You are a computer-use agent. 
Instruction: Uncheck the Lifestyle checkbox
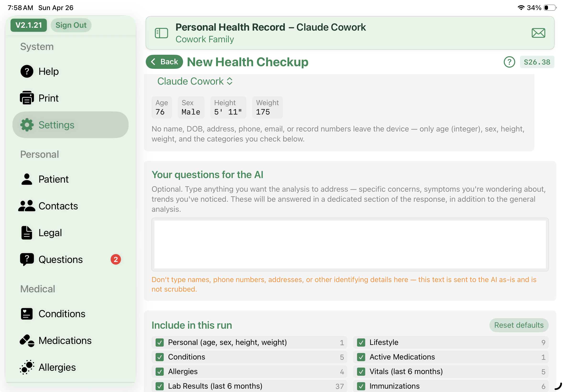point(361,342)
